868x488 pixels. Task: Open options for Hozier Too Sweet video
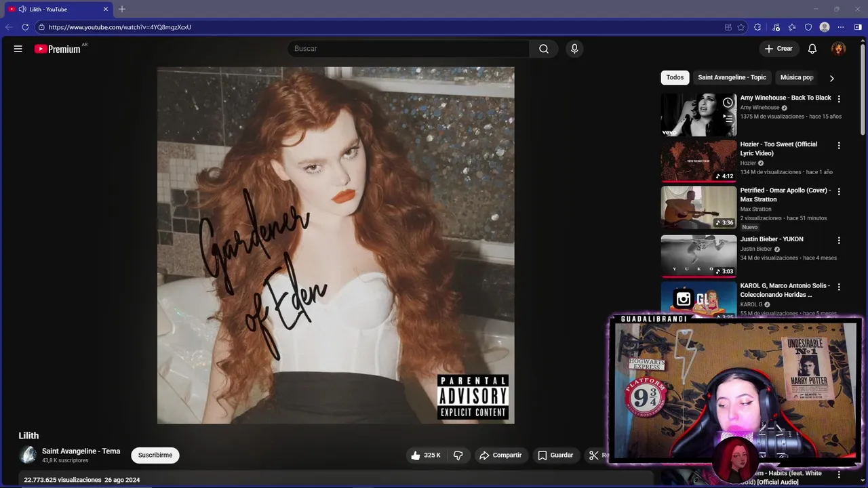(x=839, y=145)
